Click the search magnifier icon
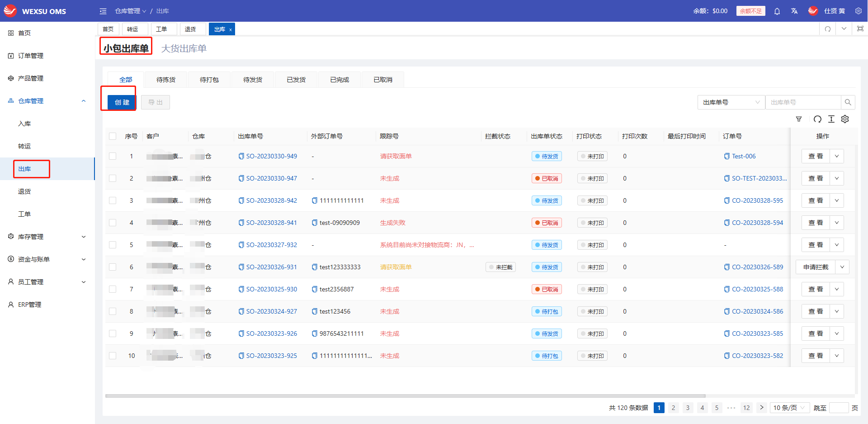The height and width of the screenshot is (424, 868). pos(848,102)
